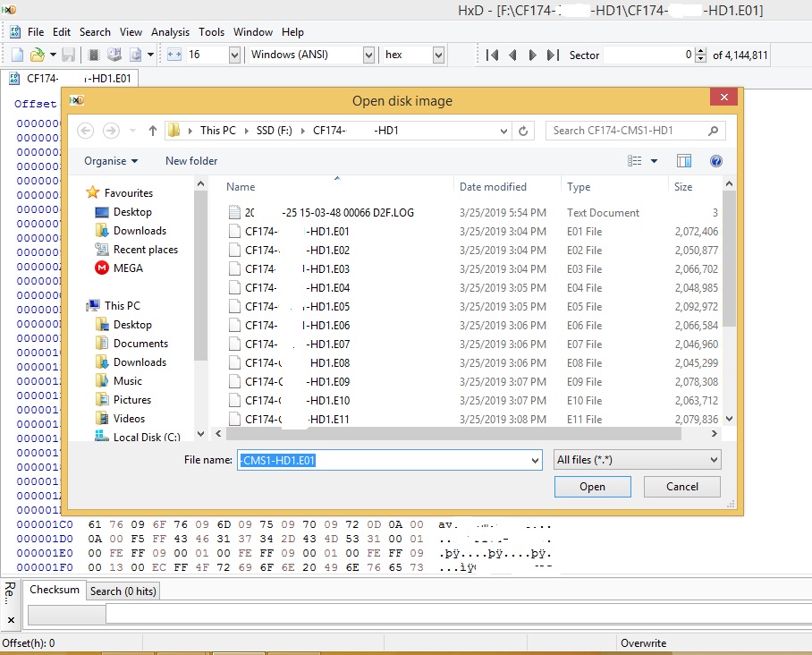Select the Open disk image toolbar icon
The image size is (812, 655).
click(136, 55)
